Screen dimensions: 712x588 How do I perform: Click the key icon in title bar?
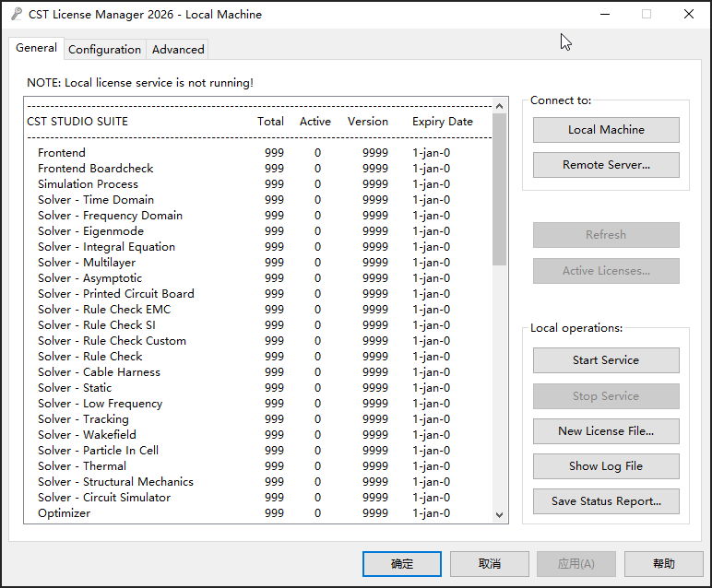(x=17, y=14)
